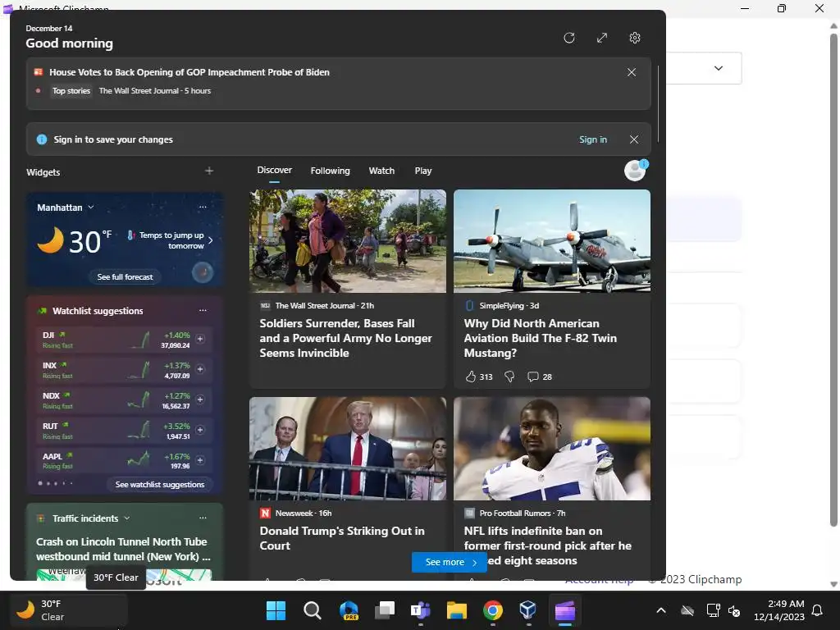This screenshot has width=840, height=630.
Task: Open widgets settings gear
Action: click(635, 38)
